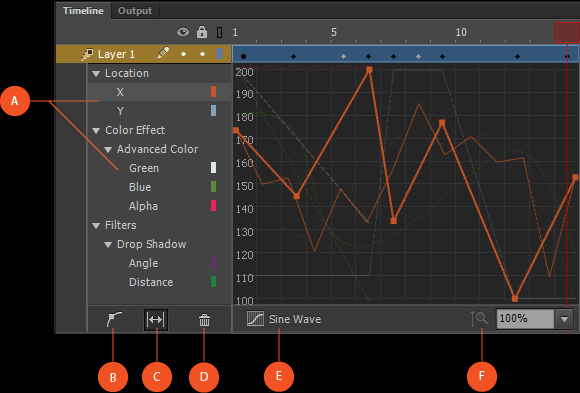This screenshot has height=393, width=580.
Task: Open the Output tab
Action: tap(135, 11)
